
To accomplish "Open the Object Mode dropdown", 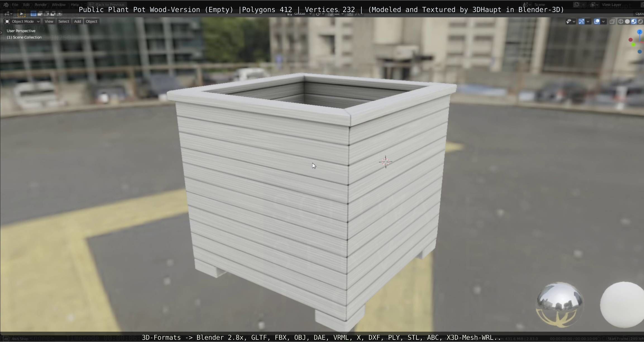I will [22, 21].
